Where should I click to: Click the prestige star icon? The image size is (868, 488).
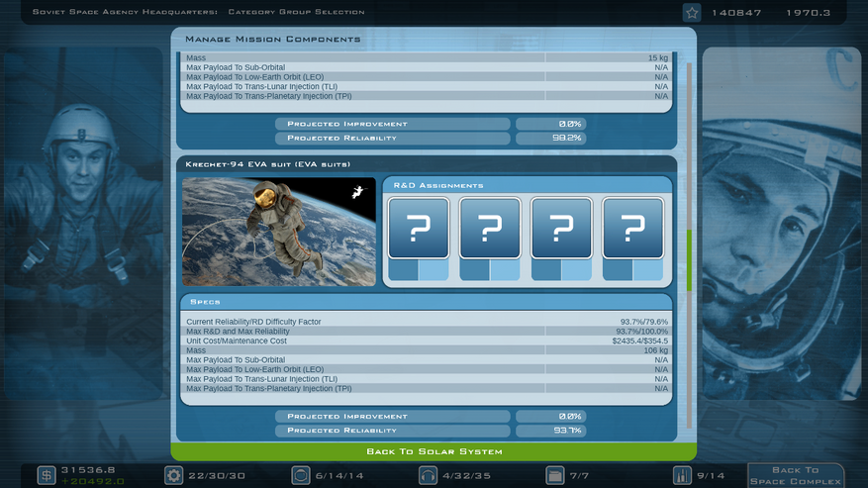click(x=692, y=13)
